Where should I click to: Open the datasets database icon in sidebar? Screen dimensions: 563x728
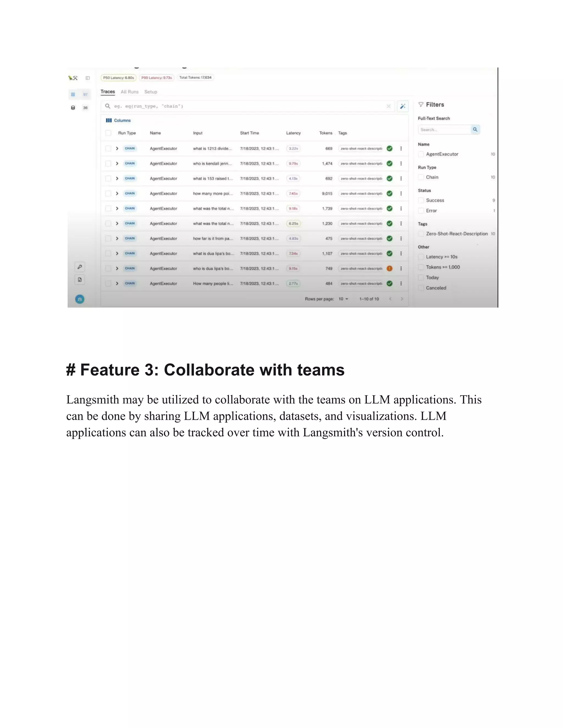(x=73, y=108)
